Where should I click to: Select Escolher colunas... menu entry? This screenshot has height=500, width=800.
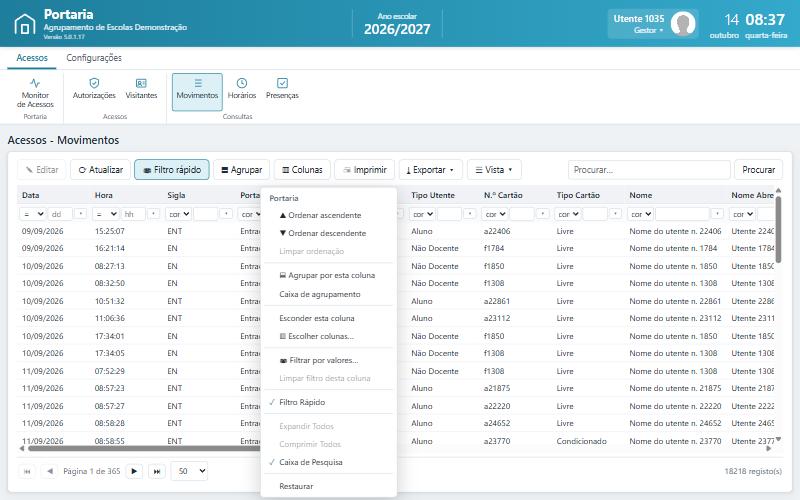click(x=329, y=336)
